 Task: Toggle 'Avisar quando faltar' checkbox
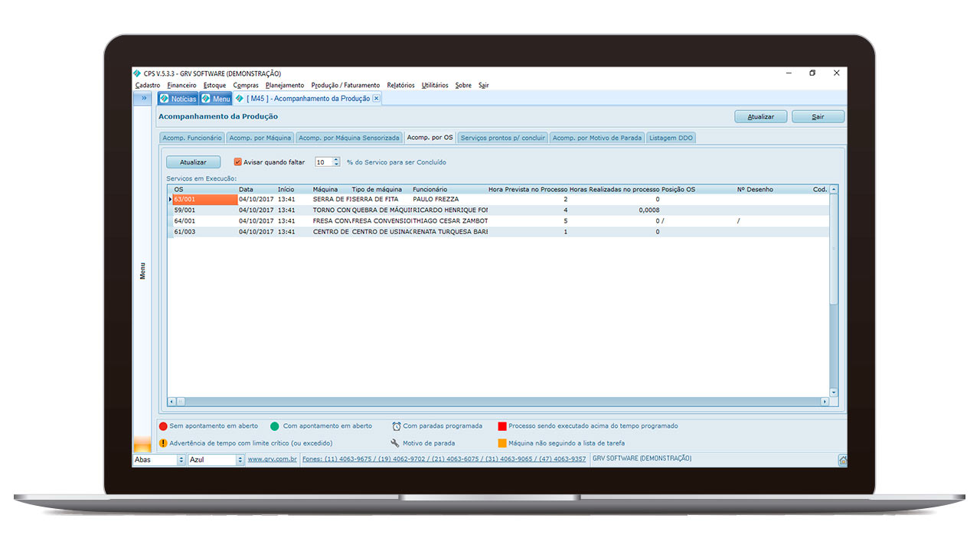pos(237,162)
